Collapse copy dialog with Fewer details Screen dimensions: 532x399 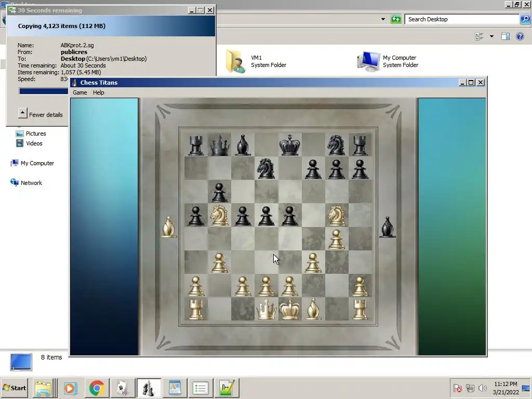click(x=41, y=114)
